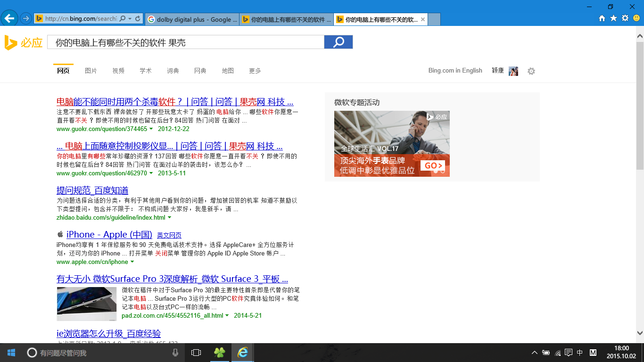Viewport: 644px width, 362px height.
Task: Click the page scrollbar up arrow
Action: pyautogui.click(x=640, y=36)
